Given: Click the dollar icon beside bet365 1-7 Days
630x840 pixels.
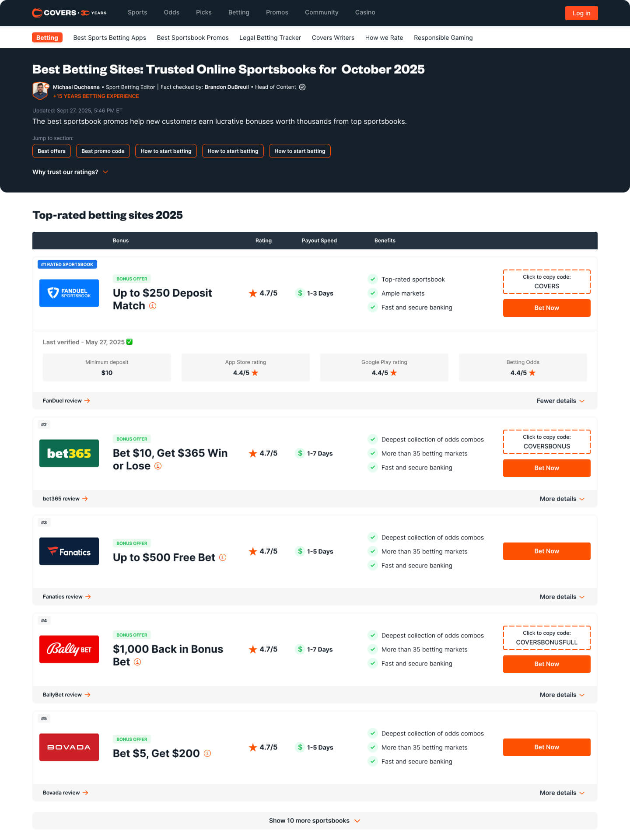Looking at the screenshot, I should (x=300, y=453).
